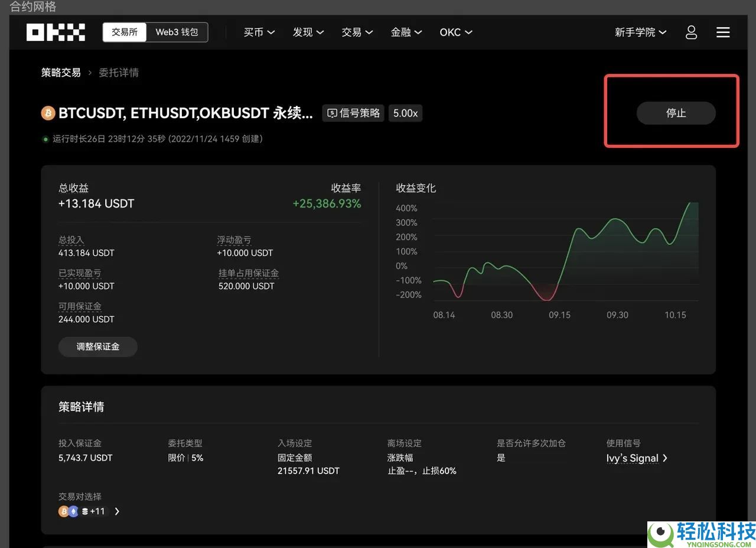
Task: Click the 520.000 USDT value
Action: click(x=246, y=286)
